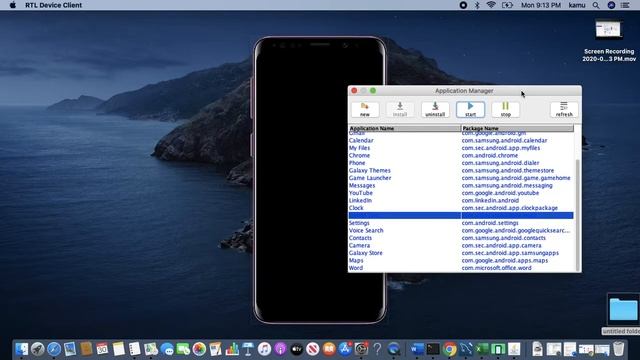The image size is (640, 360).
Task: Sort by Application Name column header
Action: [404, 128]
